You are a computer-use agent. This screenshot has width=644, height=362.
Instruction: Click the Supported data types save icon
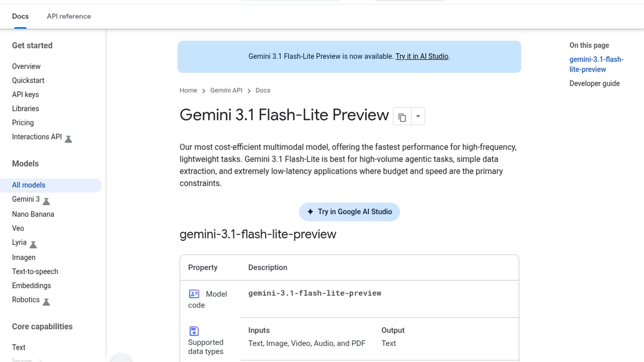[x=194, y=331]
